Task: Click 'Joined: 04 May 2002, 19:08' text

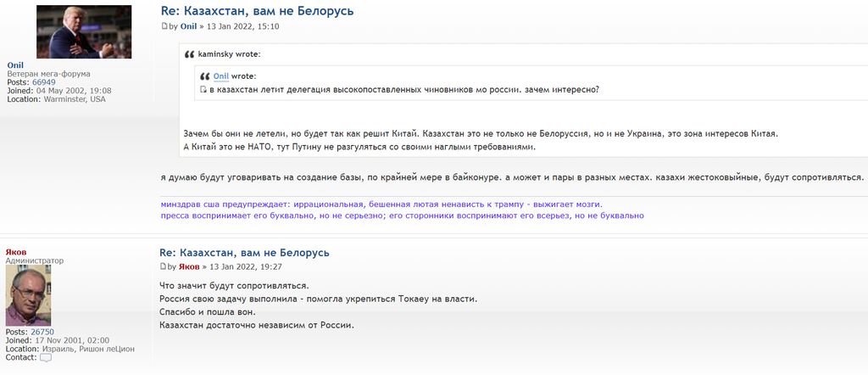Action: click(59, 91)
